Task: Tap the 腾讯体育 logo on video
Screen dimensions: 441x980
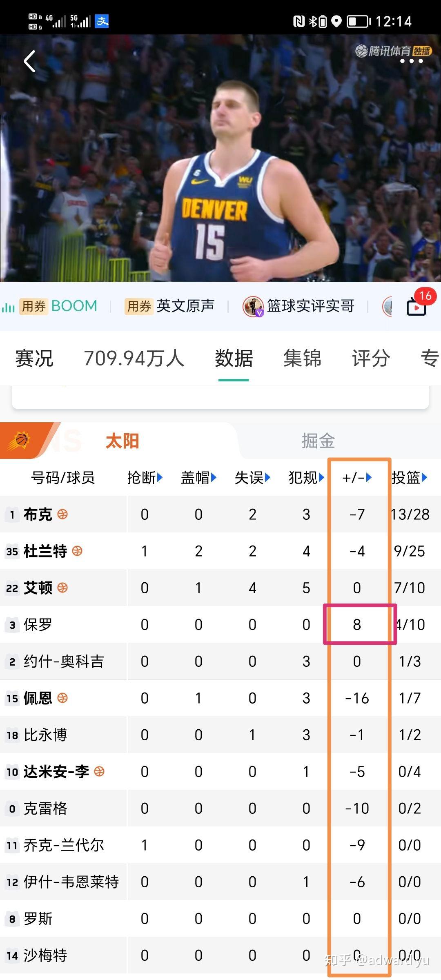Action: 393,51
